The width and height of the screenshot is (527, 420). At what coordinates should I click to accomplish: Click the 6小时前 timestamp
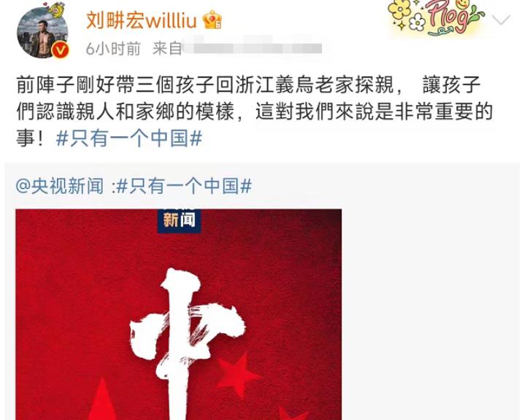[113, 49]
